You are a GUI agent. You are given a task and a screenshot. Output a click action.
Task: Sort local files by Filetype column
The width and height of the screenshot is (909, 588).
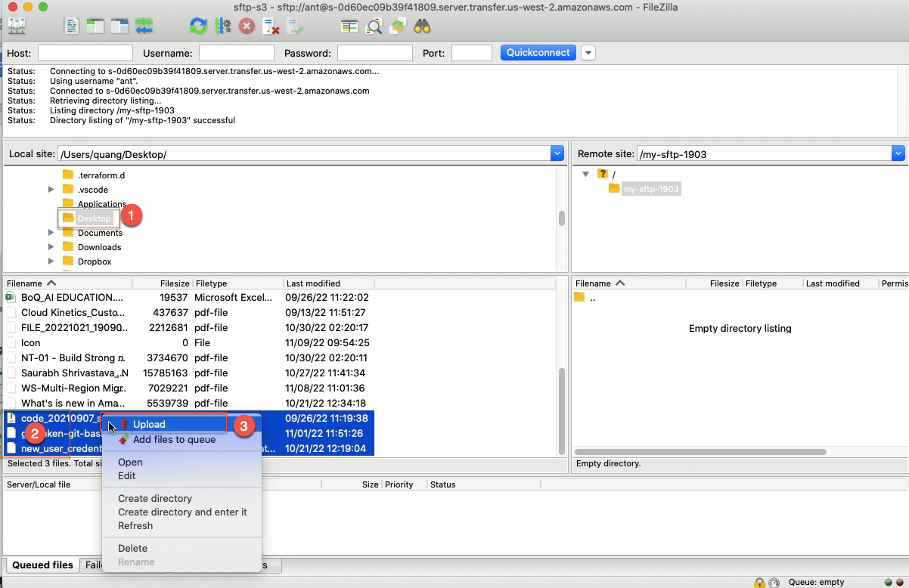click(238, 283)
